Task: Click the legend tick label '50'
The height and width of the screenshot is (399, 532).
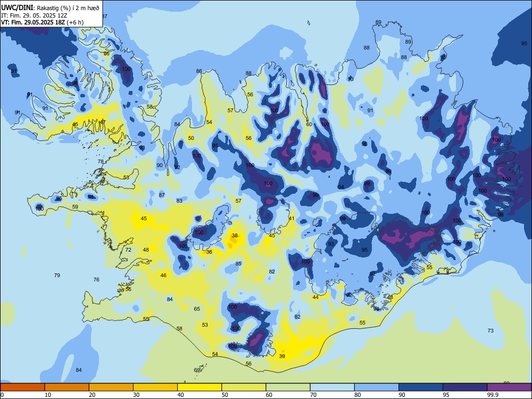Action: [x=225, y=395]
